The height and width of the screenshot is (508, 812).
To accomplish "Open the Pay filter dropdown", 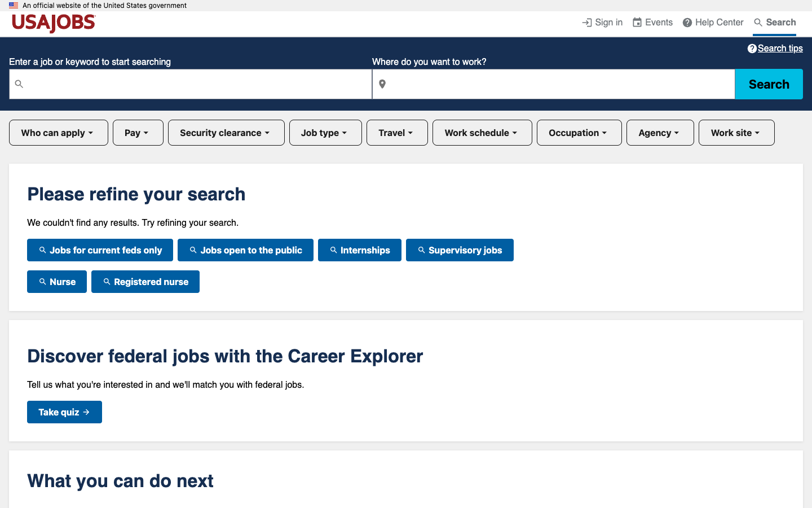I will click(138, 133).
